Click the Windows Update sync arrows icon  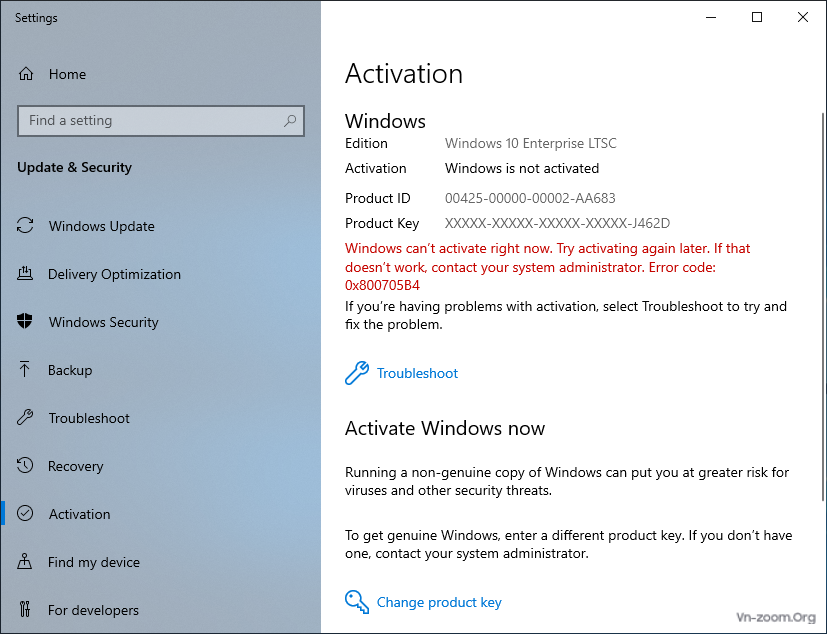(x=25, y=226)
